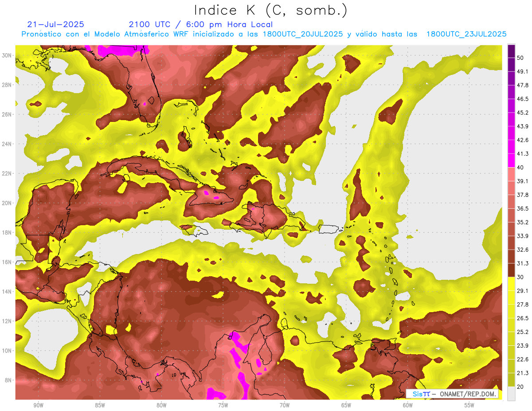
Task: Click the light gray swatch below 20
Action: (x=511, y=393)
